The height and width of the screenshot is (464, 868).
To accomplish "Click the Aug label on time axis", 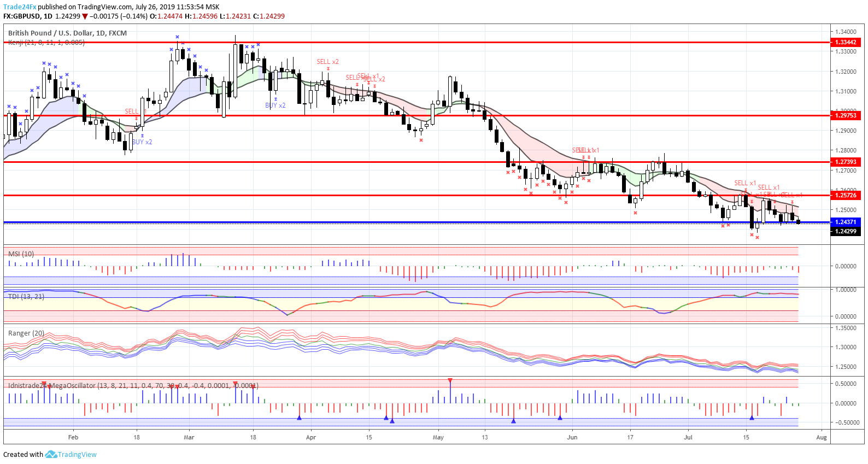I will pyautogui.click(x=822, y=437).
